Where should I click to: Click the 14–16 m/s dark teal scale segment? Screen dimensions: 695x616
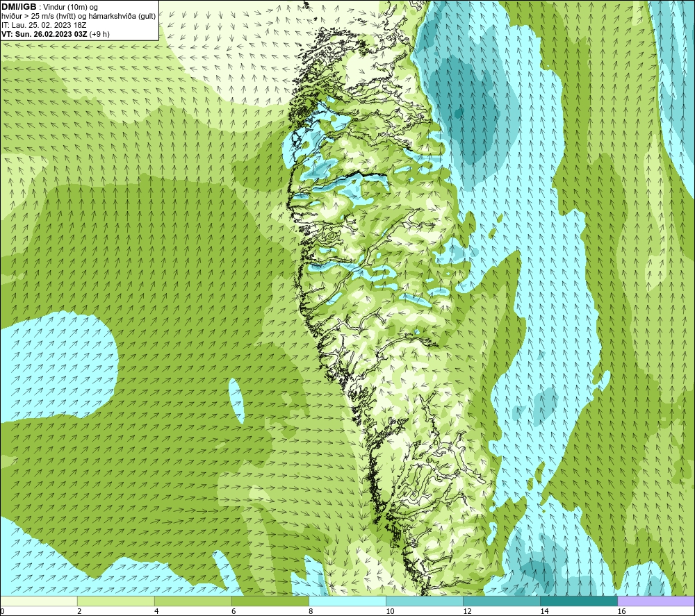point(579,601)
